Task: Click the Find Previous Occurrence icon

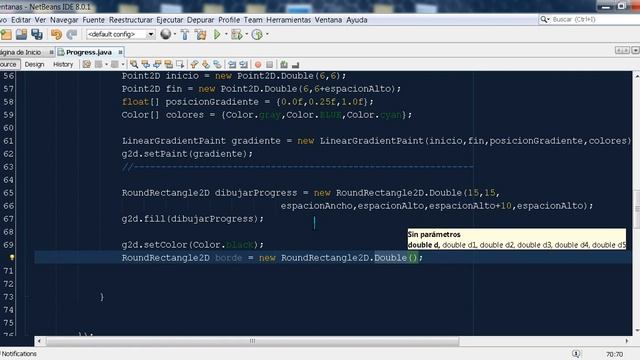Action: tap(145, 64)
